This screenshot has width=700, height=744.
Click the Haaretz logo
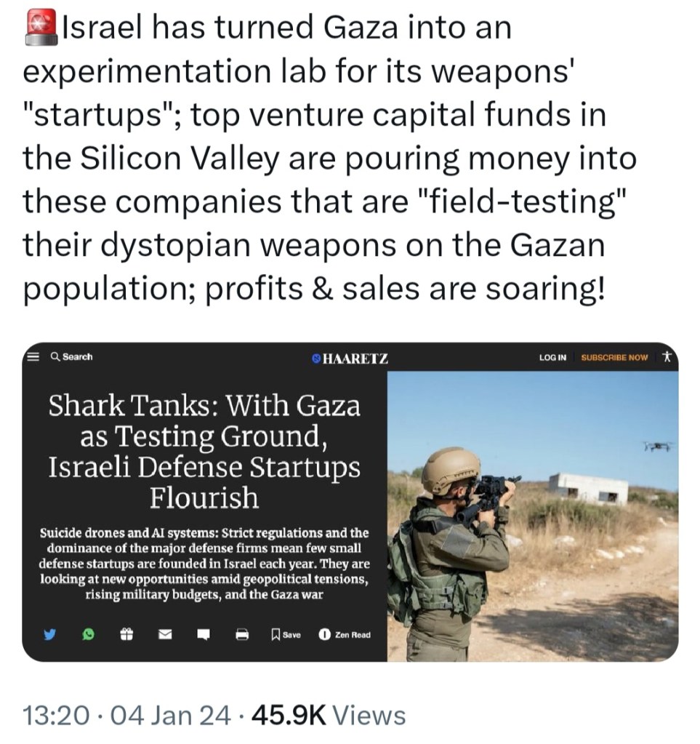pyautogui.click(x=350, y=358)
